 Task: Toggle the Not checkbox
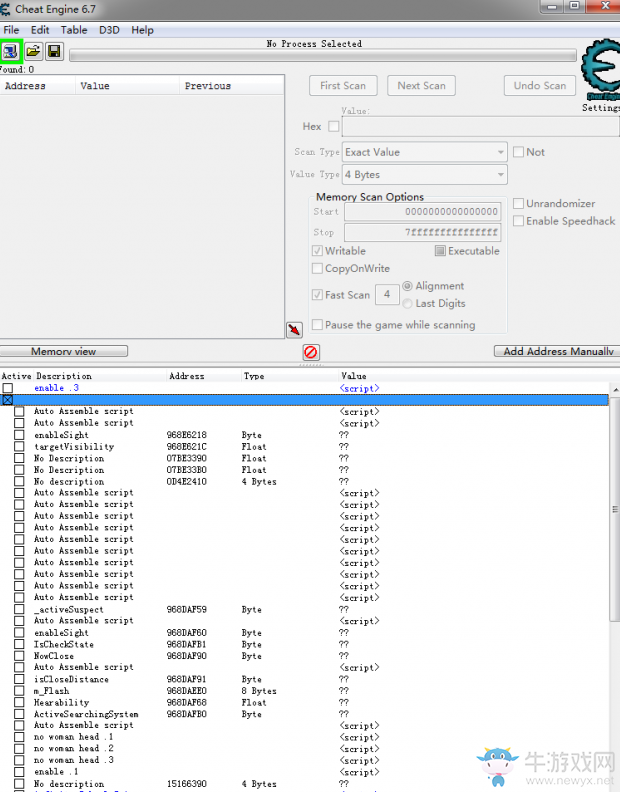coord(518,152)
